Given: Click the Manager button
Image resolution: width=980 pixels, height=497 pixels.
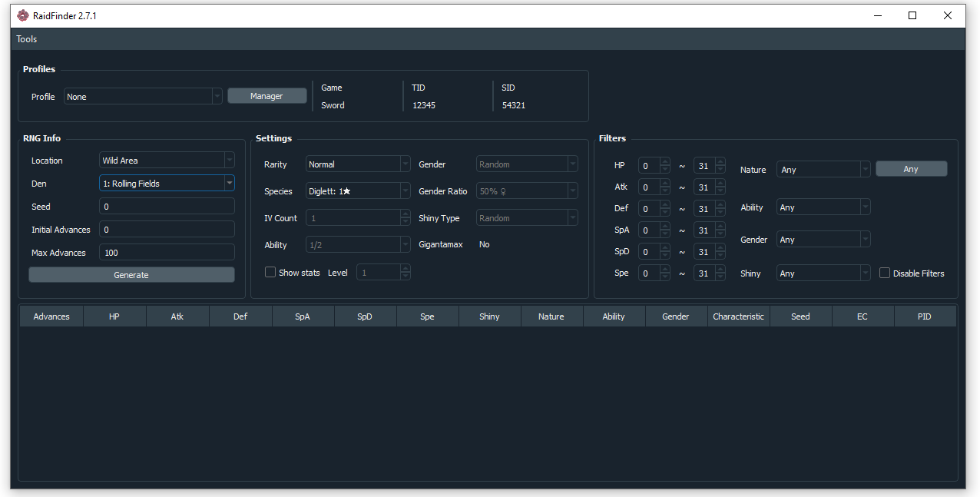Looking at the screenshot, I should pyautogui.click(x=267, y=96).
